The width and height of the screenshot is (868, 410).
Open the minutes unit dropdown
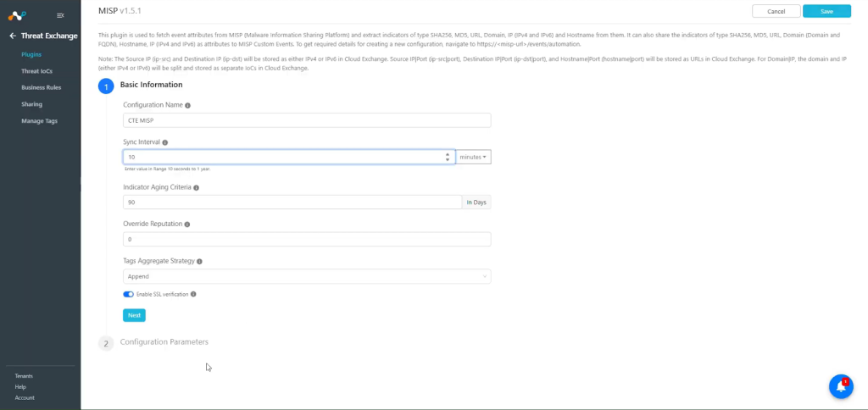point(473,158)
